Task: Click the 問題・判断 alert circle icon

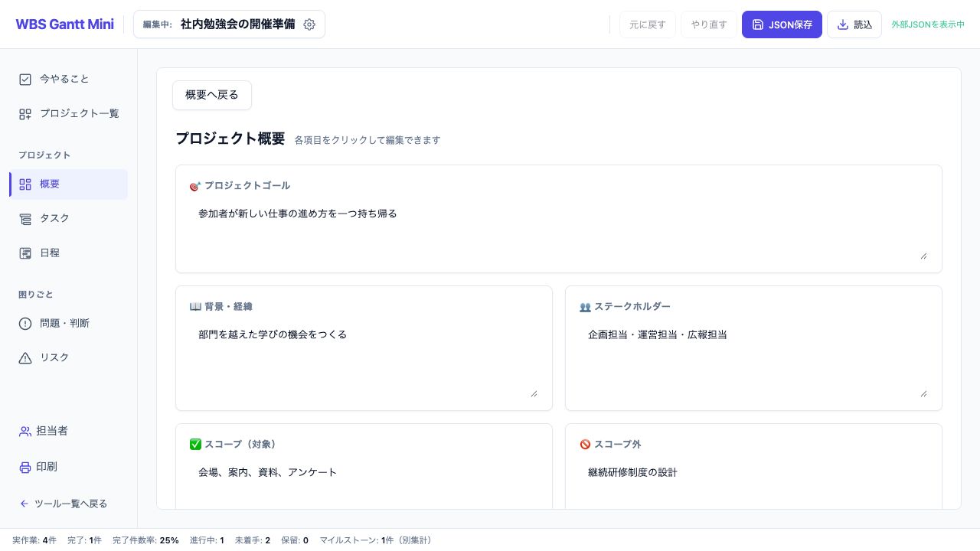Action: tap(25, 324)
